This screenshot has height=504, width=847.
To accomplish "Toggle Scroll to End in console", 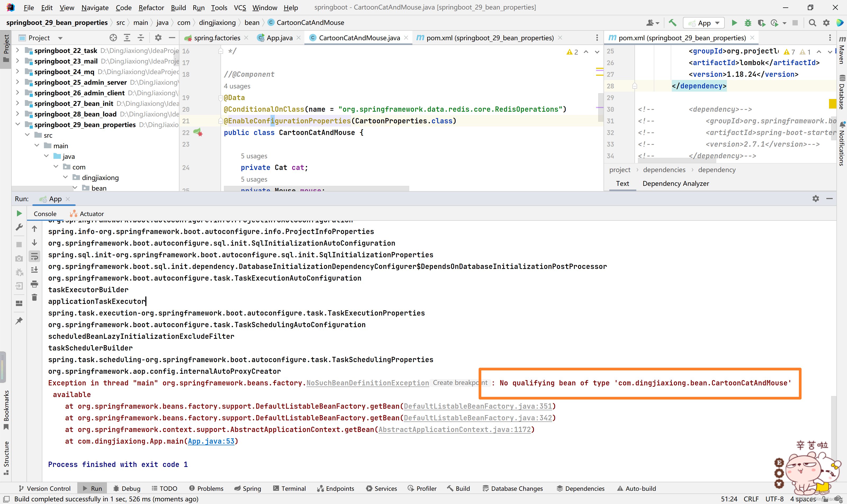I will click(x=34, y=270).
